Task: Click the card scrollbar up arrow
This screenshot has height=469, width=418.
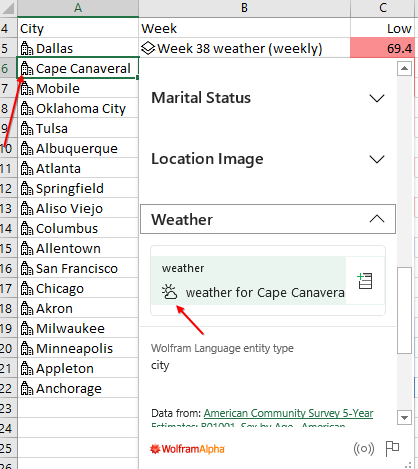Action: click(x=404, y=69)
